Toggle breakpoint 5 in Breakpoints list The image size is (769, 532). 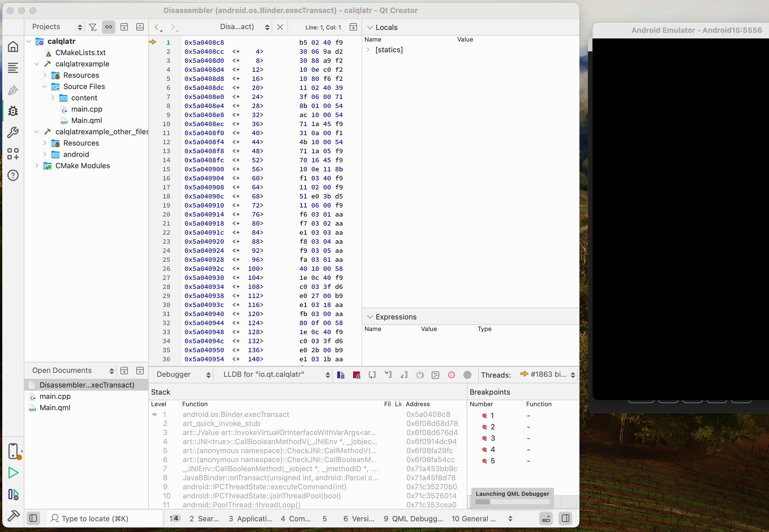[x=484, y=461]
